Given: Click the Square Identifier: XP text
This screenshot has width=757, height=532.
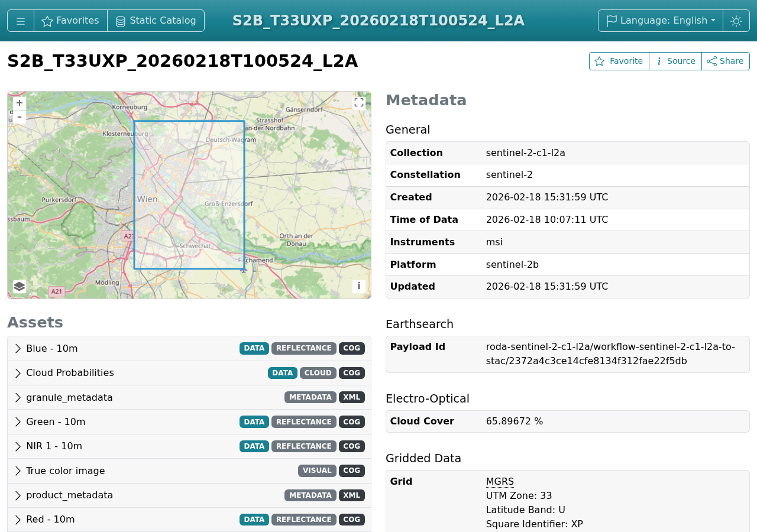Looking at the screenshot, I should pos(535,524).
